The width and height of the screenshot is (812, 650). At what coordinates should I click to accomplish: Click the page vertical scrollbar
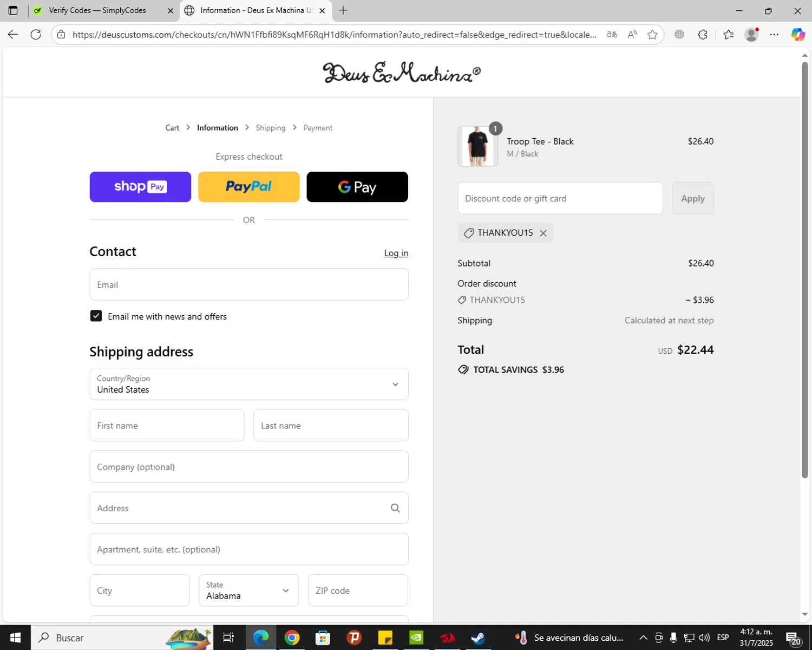pyautogui.click(x=804, y=270)
